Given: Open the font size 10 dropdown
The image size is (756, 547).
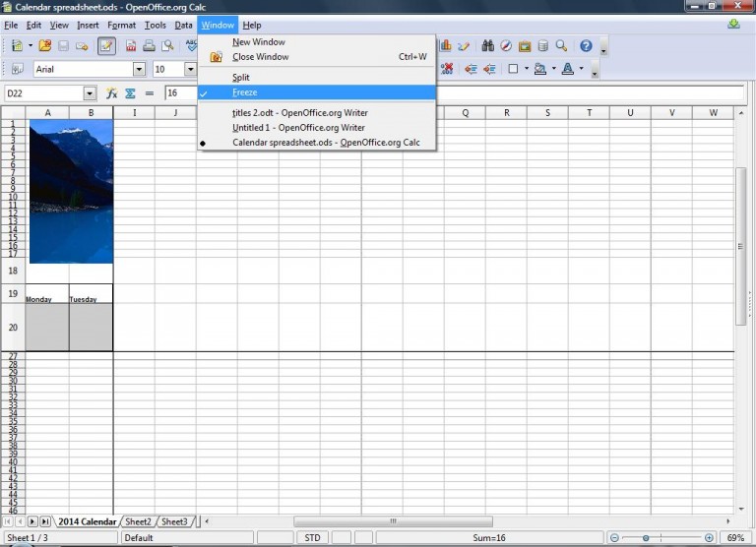Looking at the screenshot, I should click(190, 69).
